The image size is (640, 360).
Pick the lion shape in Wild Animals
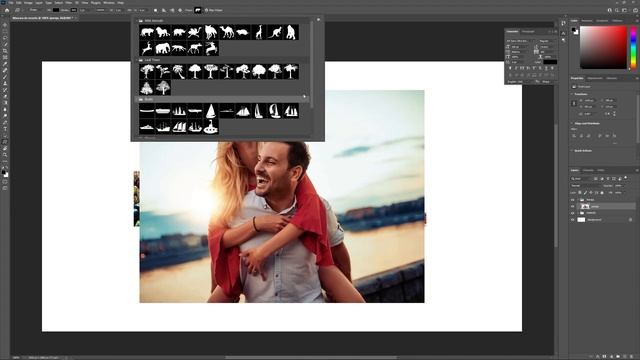point(163,32)
